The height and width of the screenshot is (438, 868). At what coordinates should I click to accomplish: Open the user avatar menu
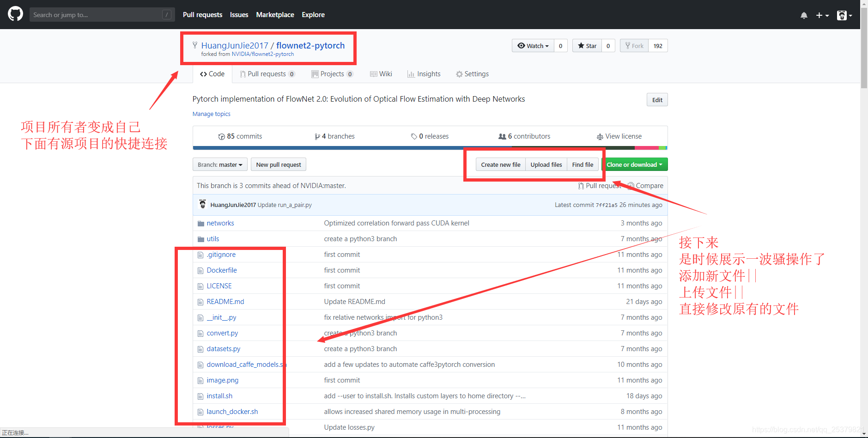tap(844, 15)
